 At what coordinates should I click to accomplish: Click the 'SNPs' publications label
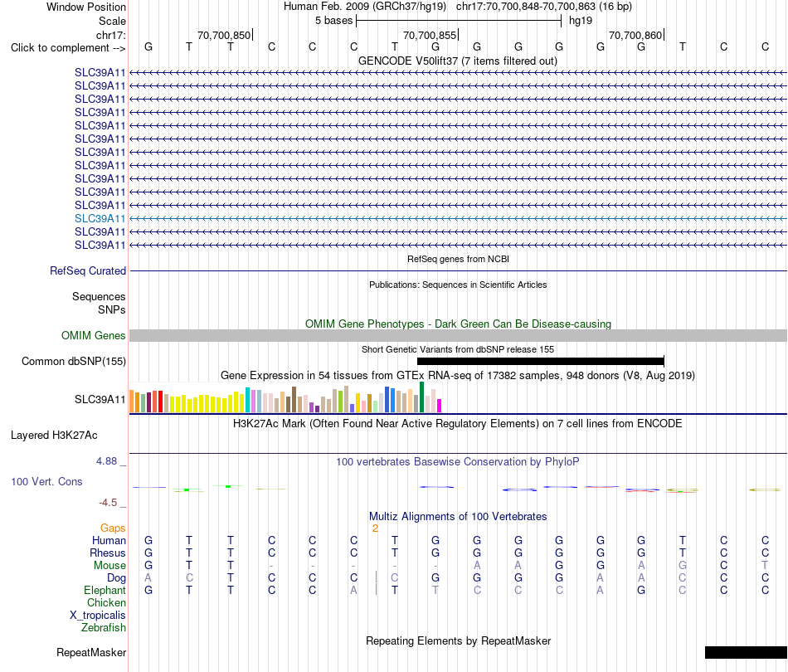pos(112,310)
